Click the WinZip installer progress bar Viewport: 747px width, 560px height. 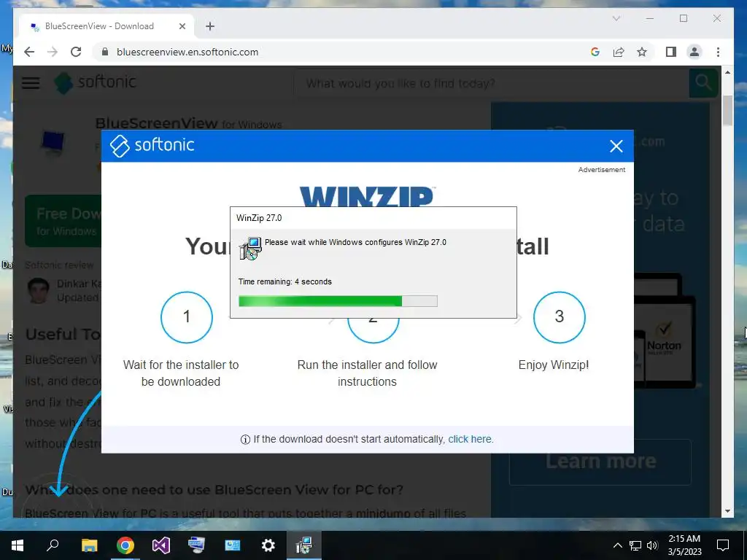338,301
